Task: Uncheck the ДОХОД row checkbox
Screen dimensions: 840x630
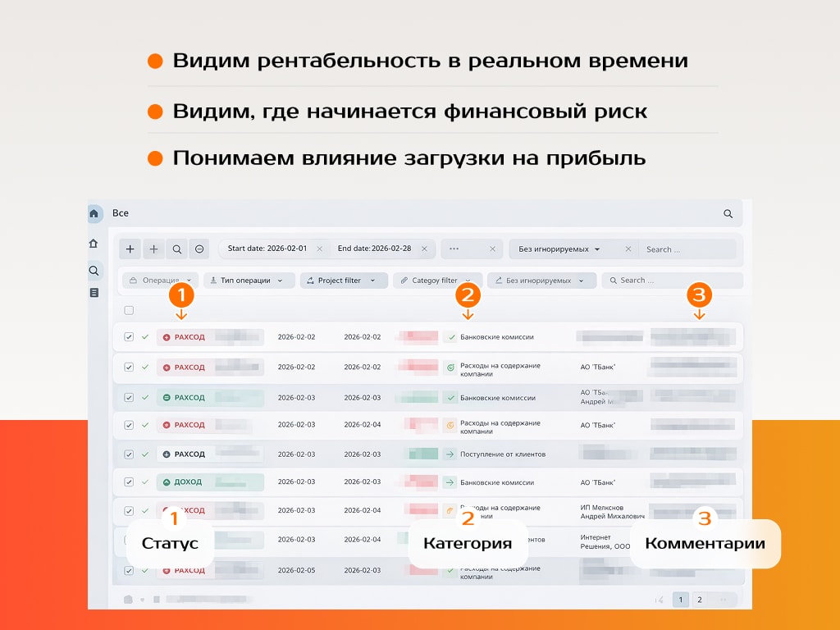Action: (x=129, y=482)
